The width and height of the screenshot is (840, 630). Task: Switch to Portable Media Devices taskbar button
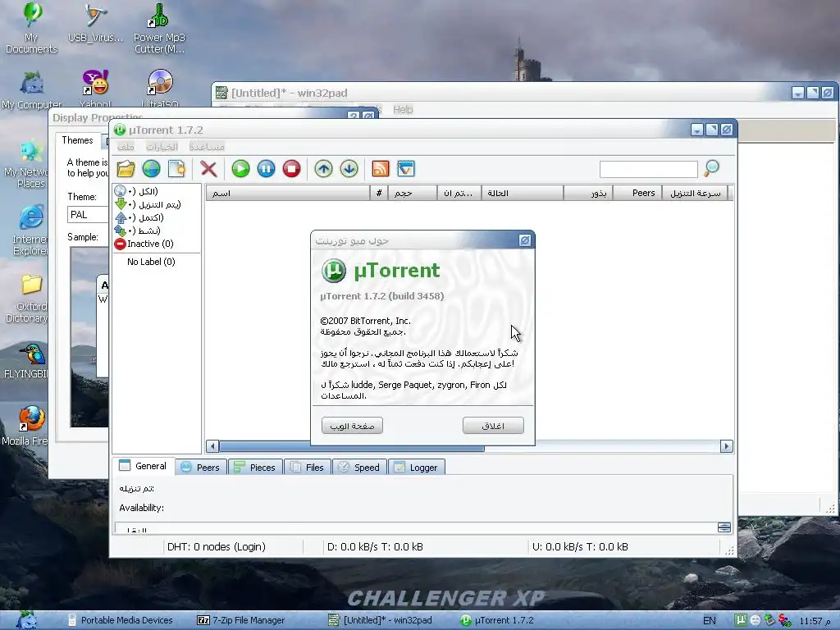pos(121,620)
